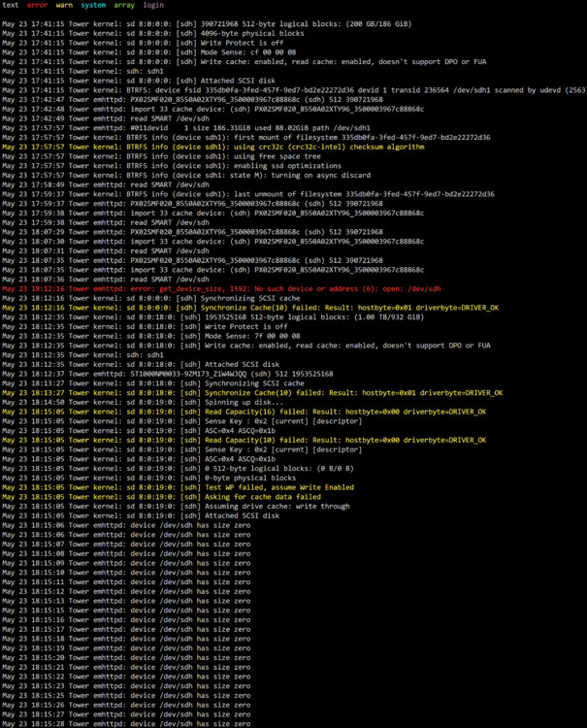Select the 17:58:49 'read SMART /dev/sdh' line

106,184
